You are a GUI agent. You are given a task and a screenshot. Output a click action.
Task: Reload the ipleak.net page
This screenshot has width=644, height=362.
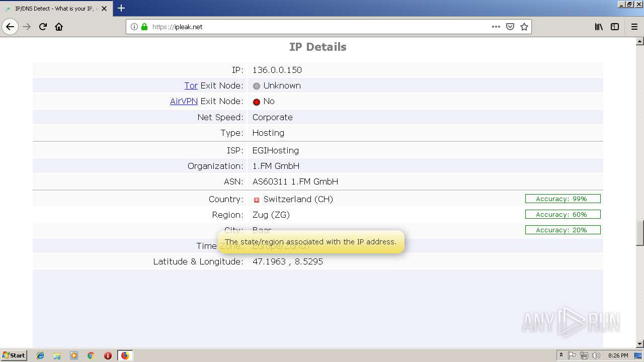click(43, 27)
